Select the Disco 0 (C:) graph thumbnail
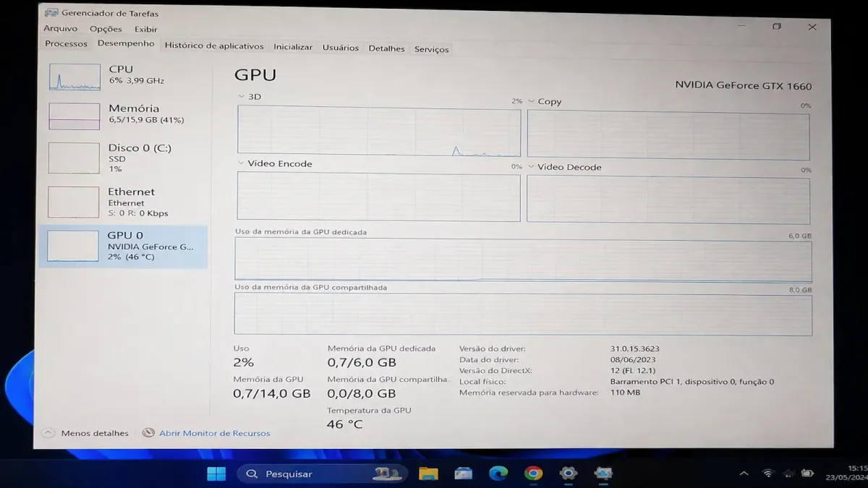 coord(74,158)
